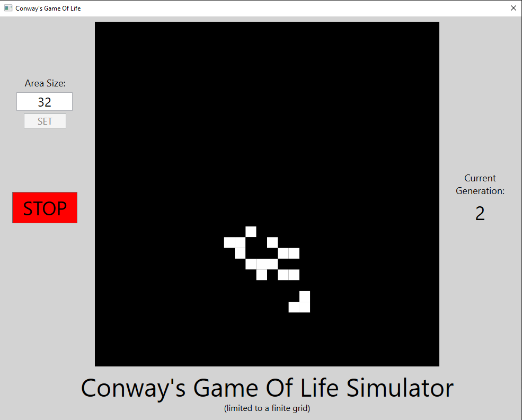Image resolution: width=522 pixels, height=420 pixels.
Task: Toggle the bottom-left cell of the L-shaped cluster
Action: [x=294, y=307]
